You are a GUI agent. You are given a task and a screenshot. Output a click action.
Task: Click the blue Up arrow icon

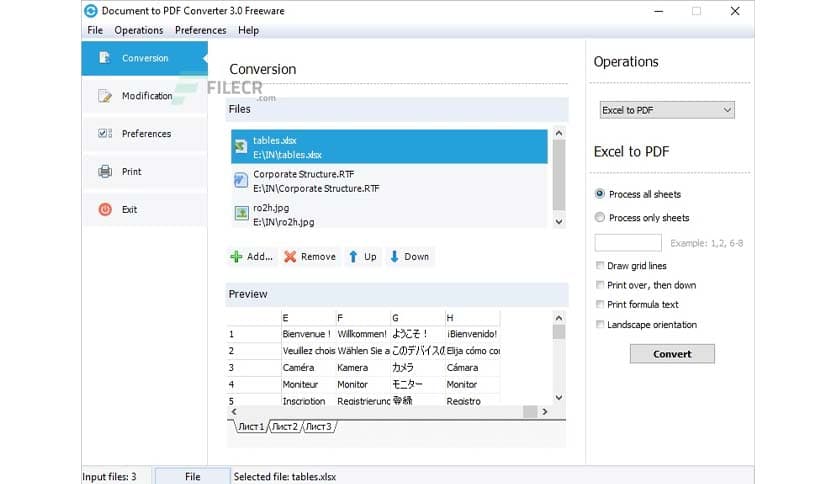click(x=353, y=257)
